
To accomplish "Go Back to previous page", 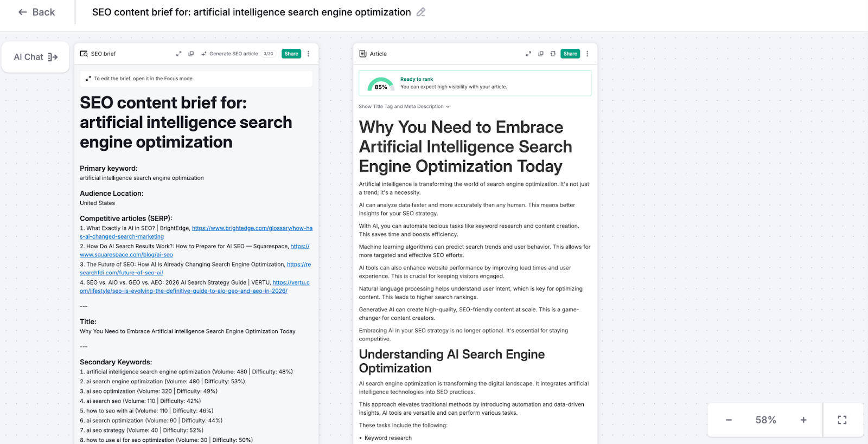I will pos(37,12).
